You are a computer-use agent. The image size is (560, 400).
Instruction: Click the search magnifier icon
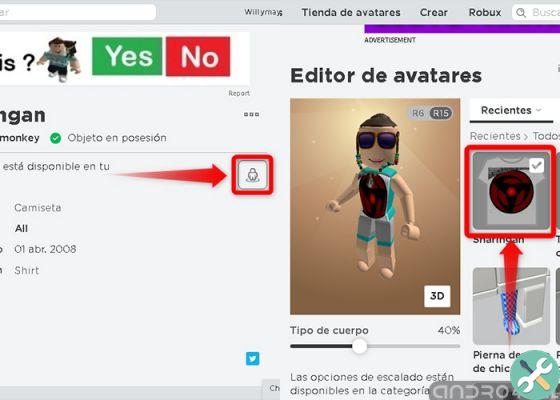[521, 12]
